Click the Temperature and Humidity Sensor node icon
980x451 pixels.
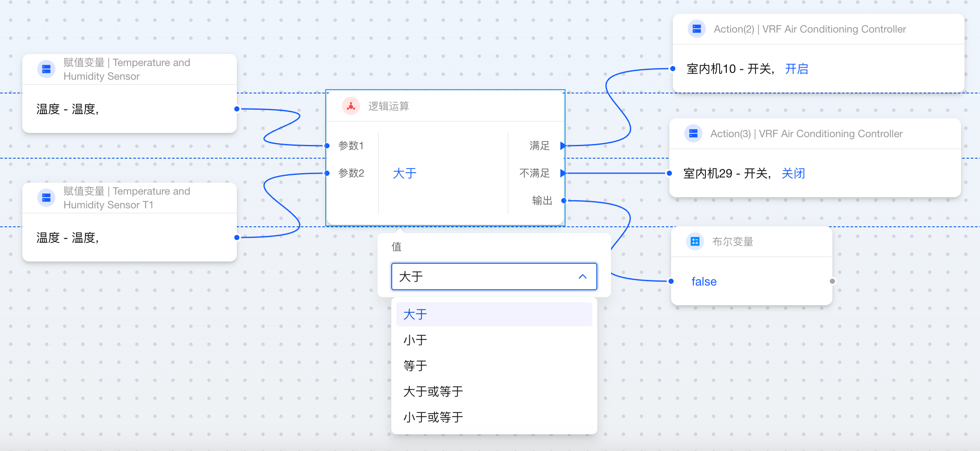tap(46, 69)
